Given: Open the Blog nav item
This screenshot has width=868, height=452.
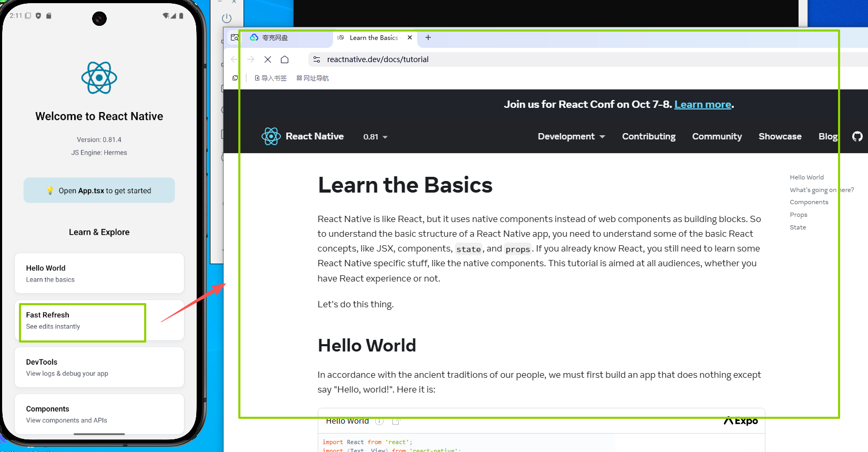Looking at the screenshot, I should (x=828, y=136).
